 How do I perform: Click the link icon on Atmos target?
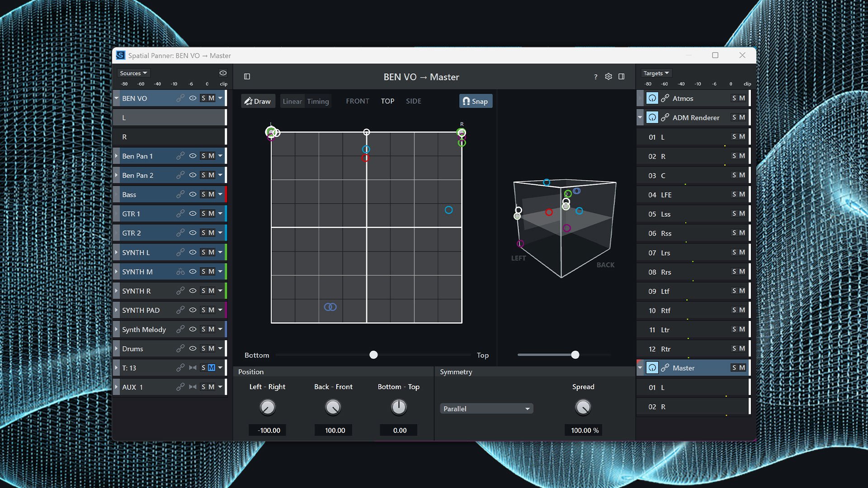[665, 98]
